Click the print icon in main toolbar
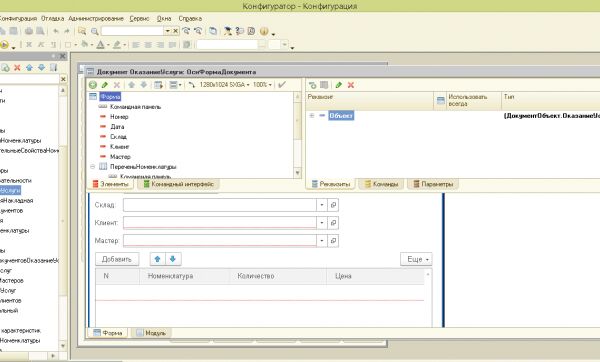 [x=29, y=31]
